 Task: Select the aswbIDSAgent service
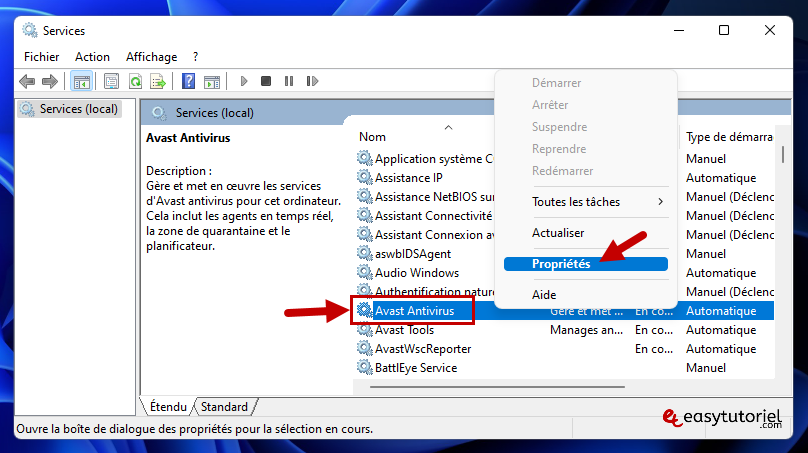(413, 254)
